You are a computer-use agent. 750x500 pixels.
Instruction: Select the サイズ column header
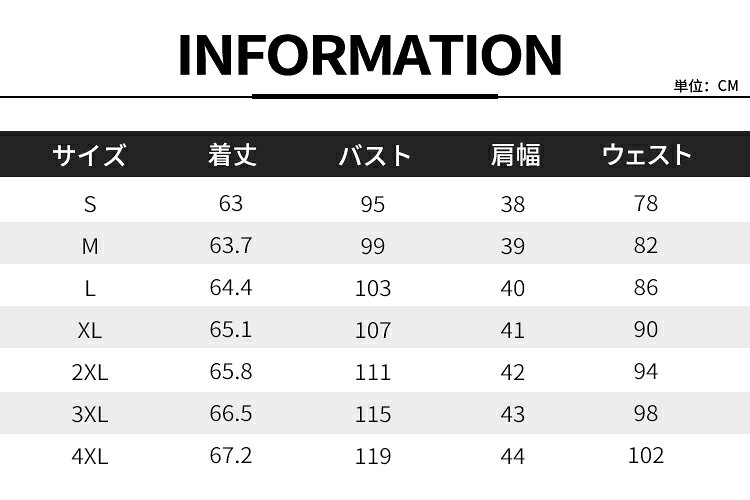(89, 155)
